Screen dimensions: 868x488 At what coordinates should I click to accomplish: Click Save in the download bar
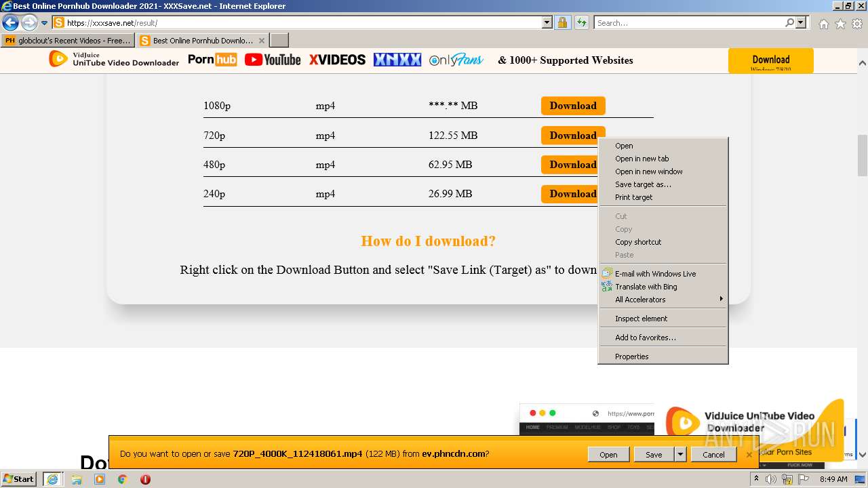click(x=654, y=455)
